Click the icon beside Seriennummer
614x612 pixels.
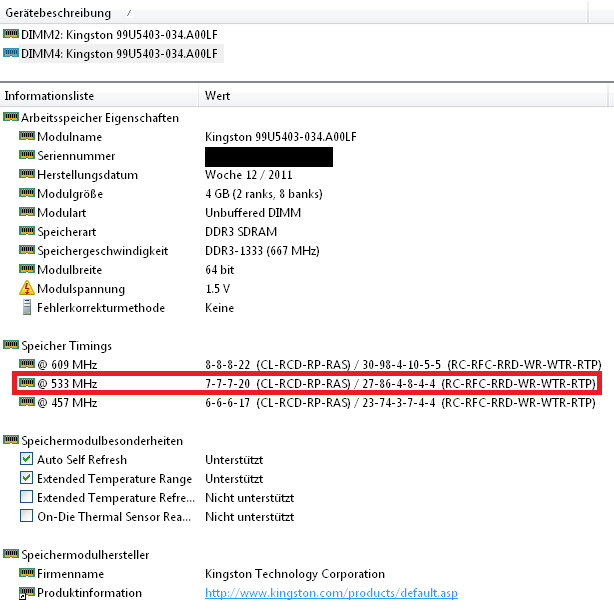pyautogui.click(x=27, y=155)
